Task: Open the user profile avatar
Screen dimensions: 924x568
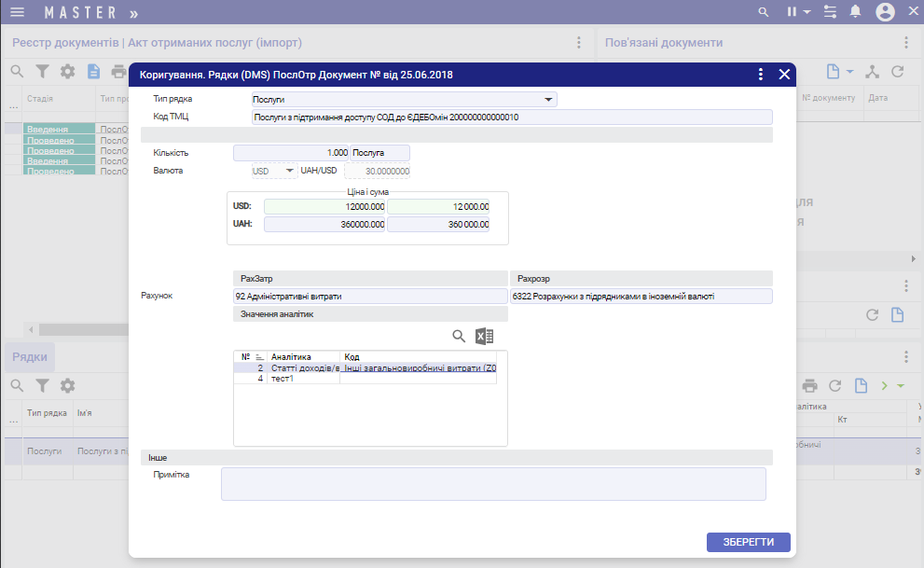Action: point(885,12)
